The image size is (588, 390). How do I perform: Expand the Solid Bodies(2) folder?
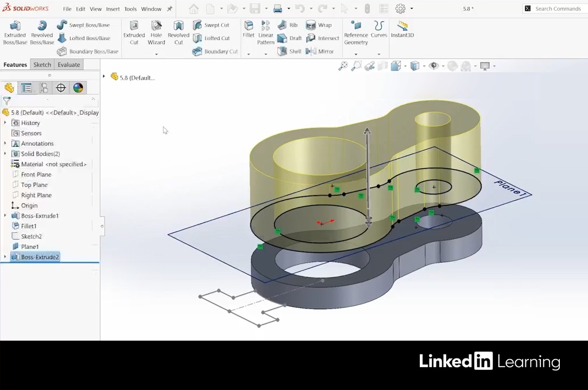point(5,154)
